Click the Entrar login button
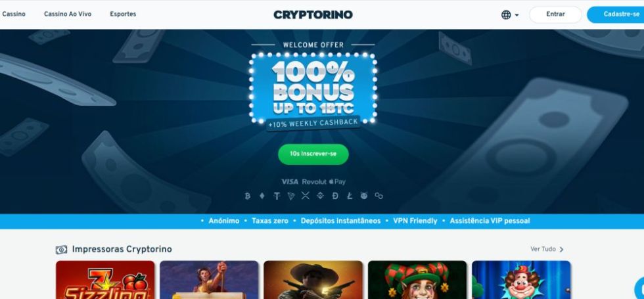The image size is (644, 299). coord(555,14)
